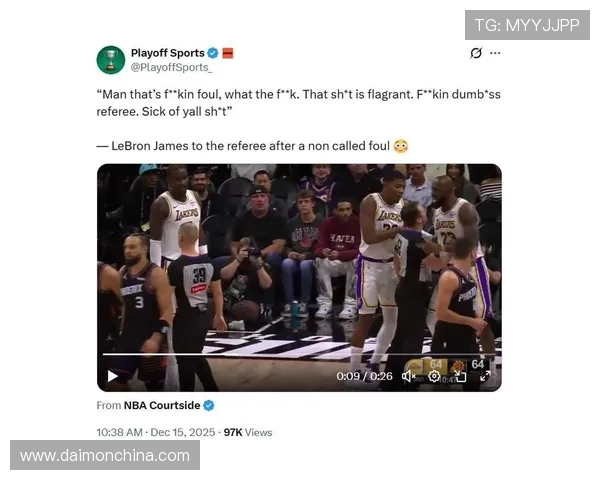Click the video progress bar

tap(299, 354)
